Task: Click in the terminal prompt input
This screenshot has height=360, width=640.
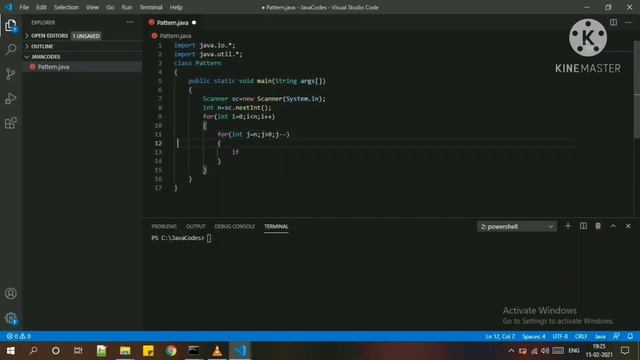Action: pyautogui.click(x=209, y=238)
